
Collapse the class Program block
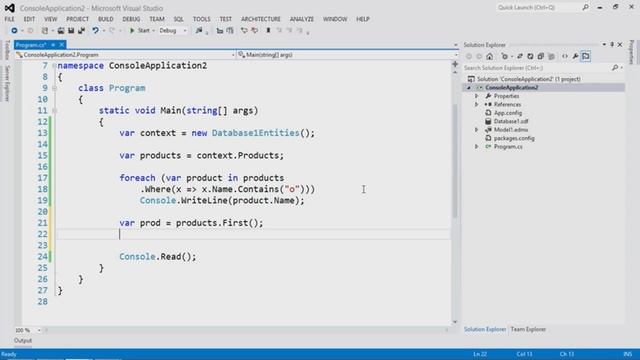click(54, 88)
